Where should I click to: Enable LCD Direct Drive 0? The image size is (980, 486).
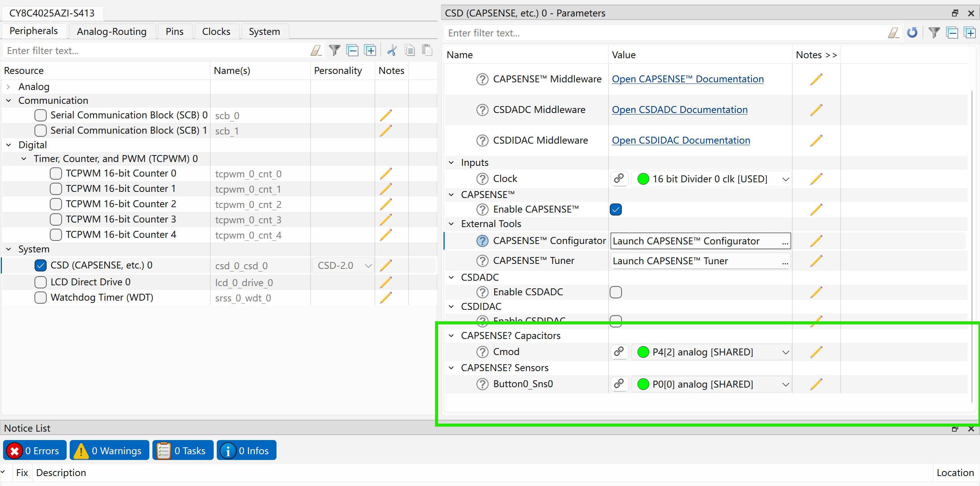point(41,282)
